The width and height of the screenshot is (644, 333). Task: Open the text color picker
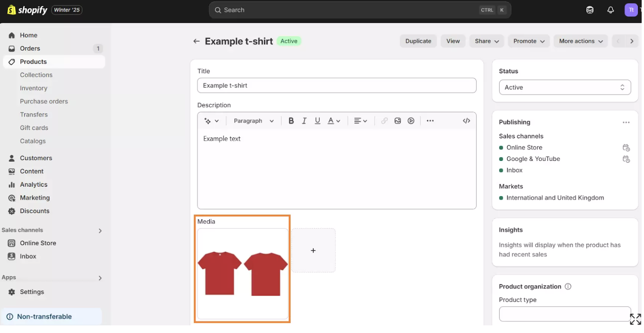coord(334,121)
